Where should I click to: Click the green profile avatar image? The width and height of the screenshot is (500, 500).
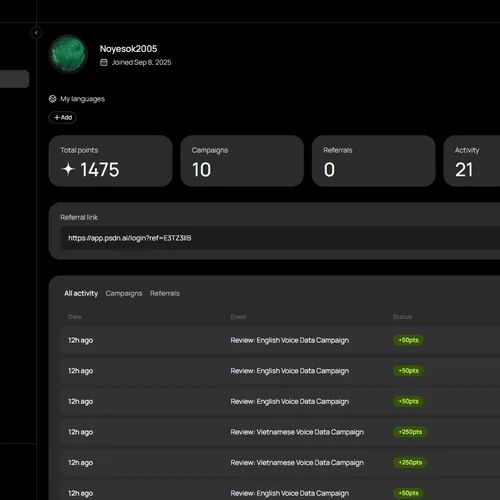pyautogui.click(x=69, y=54)
